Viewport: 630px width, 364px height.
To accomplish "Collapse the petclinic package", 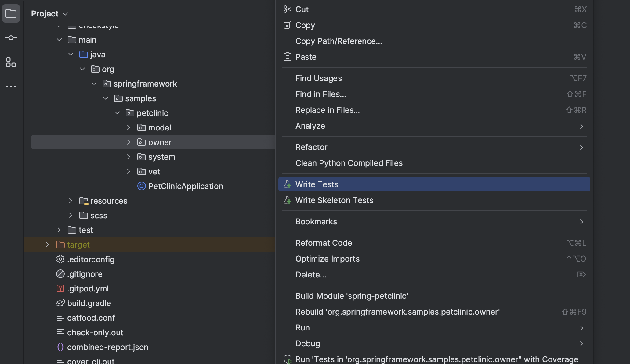I will [x=117, y=113].
